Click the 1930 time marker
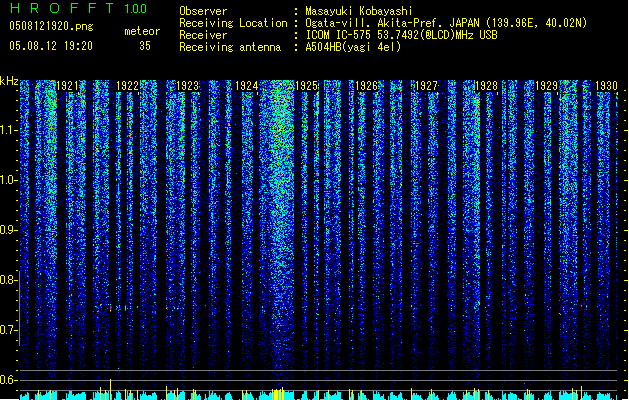The width and height of the screenshot is (629, 400). point(606,86)
